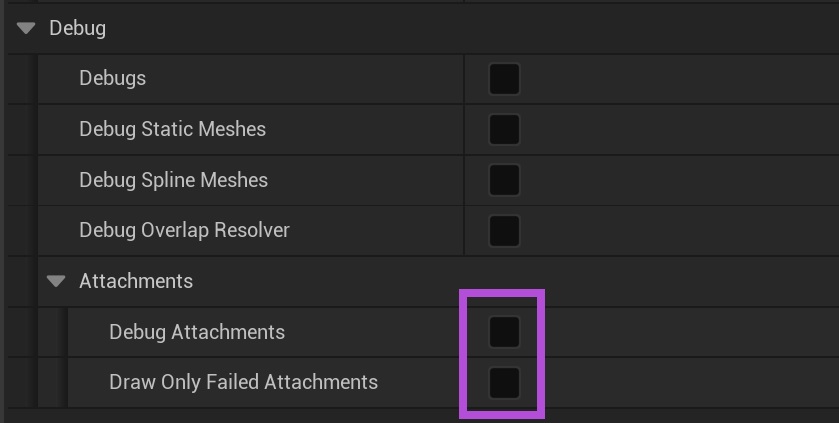This screenshot has height=423, width=839.
Task: Tick Draw Only Failed Attachments checkbox
Action: click(504, 382)
